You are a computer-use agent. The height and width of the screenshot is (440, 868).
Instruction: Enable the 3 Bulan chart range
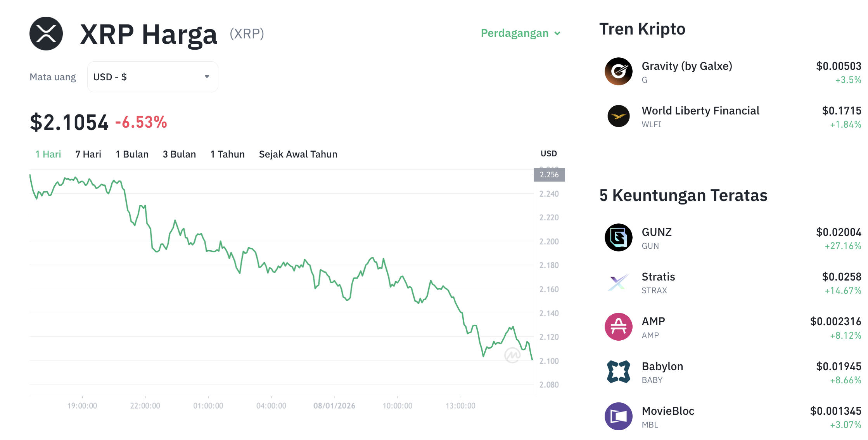tap(179, 154)
